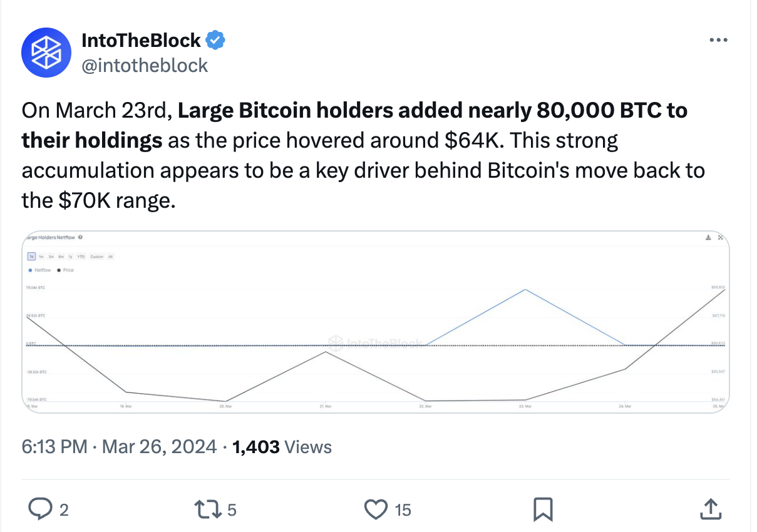Select the 7d time range
Image resolution: width=757 pixels, height=532 pixels.
click(31, 257)
